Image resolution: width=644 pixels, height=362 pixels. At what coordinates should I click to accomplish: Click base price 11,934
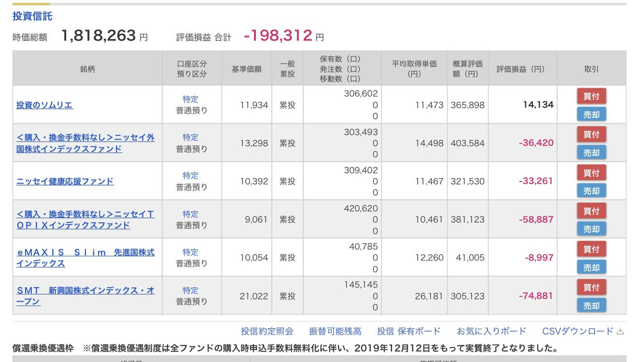(x=254, y=105)
